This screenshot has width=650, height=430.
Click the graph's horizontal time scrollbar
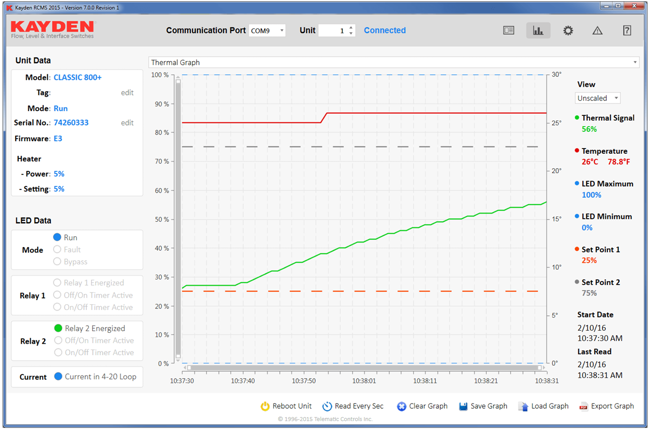point(364,367)
